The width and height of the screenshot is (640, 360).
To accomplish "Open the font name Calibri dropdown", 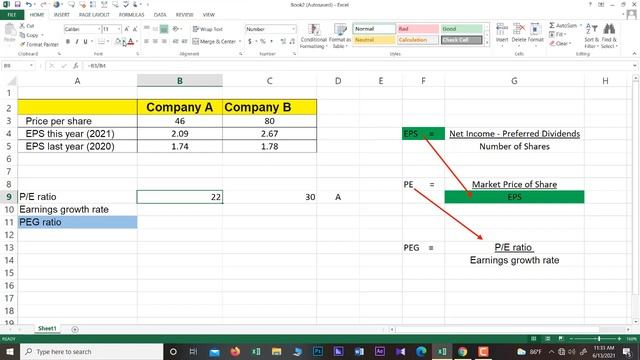I will tap(99, 29).
